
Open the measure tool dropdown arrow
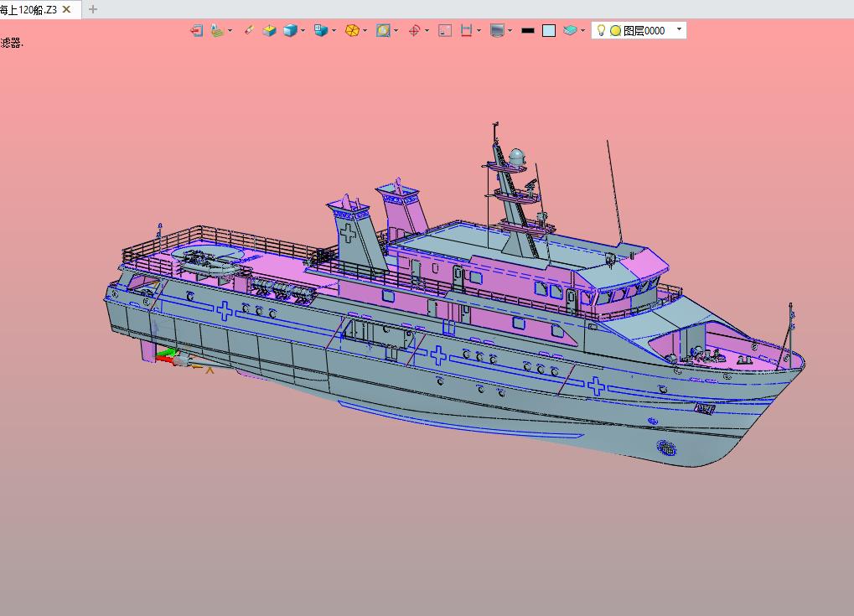click(479, 30)
